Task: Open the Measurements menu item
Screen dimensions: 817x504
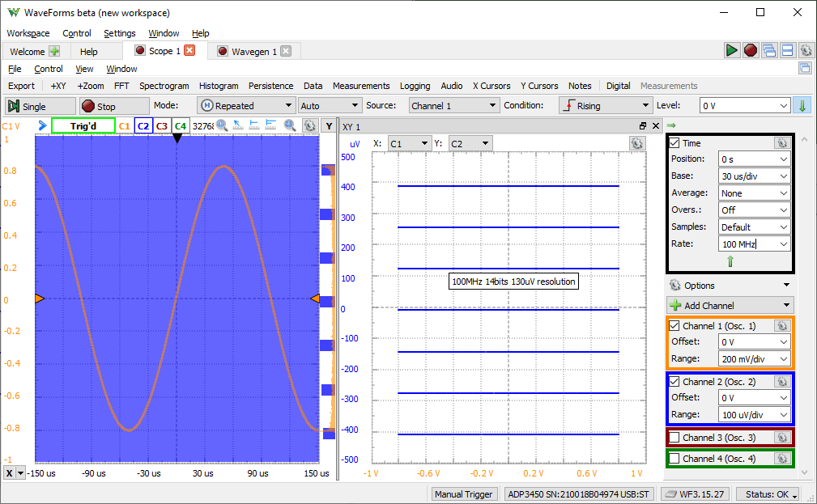Action: pos(360,86)
